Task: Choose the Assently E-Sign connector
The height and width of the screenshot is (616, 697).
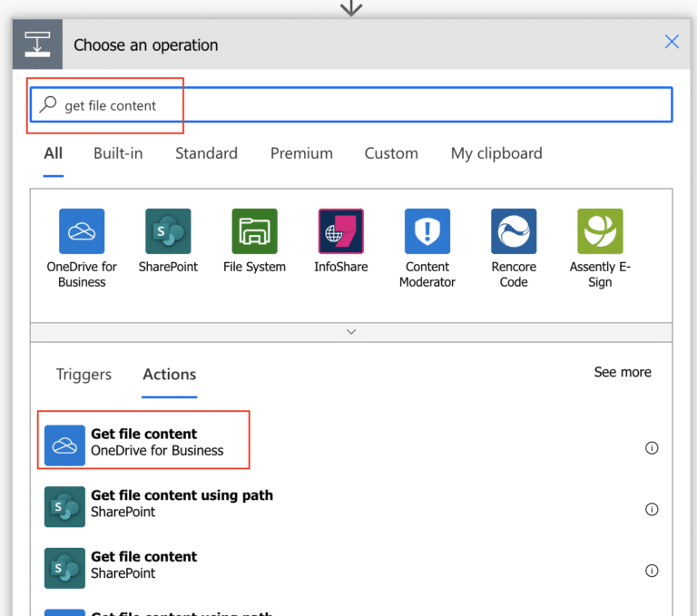Action: pos(600,231)
